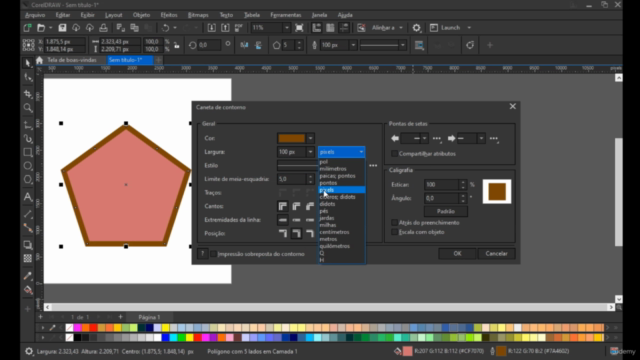Click the Limite de meia-esquadria field
Screen dimensions: 640x360
tap(291, 179)
